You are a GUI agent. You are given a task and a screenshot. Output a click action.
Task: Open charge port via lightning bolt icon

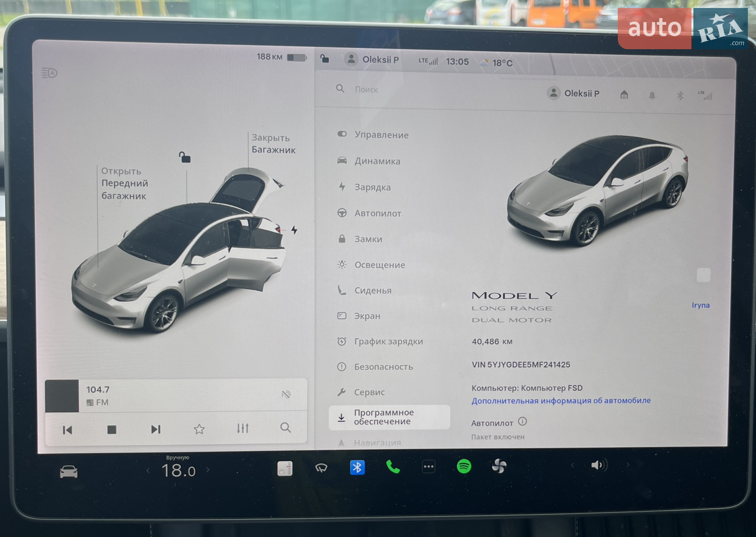[294, 230]
